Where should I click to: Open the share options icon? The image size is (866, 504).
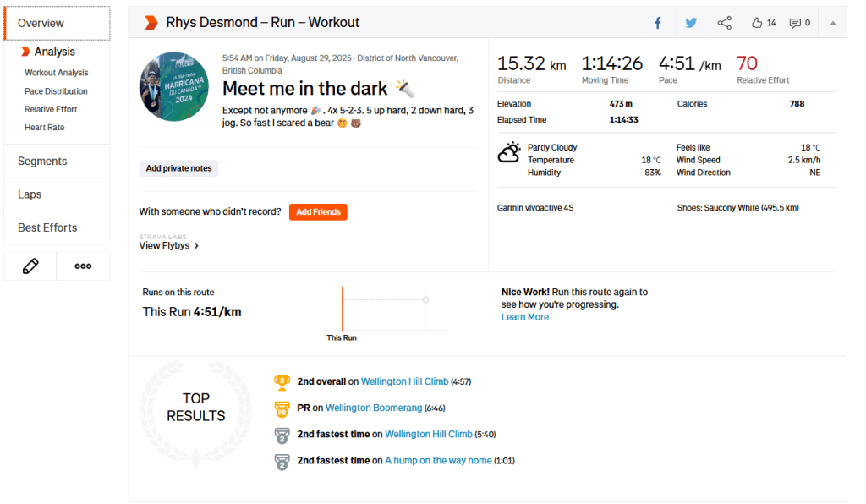(x=725, y=23)
